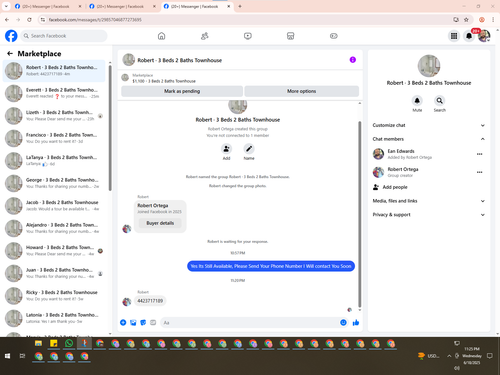
Task: Open Notifications bell icon
Action: 469,36
